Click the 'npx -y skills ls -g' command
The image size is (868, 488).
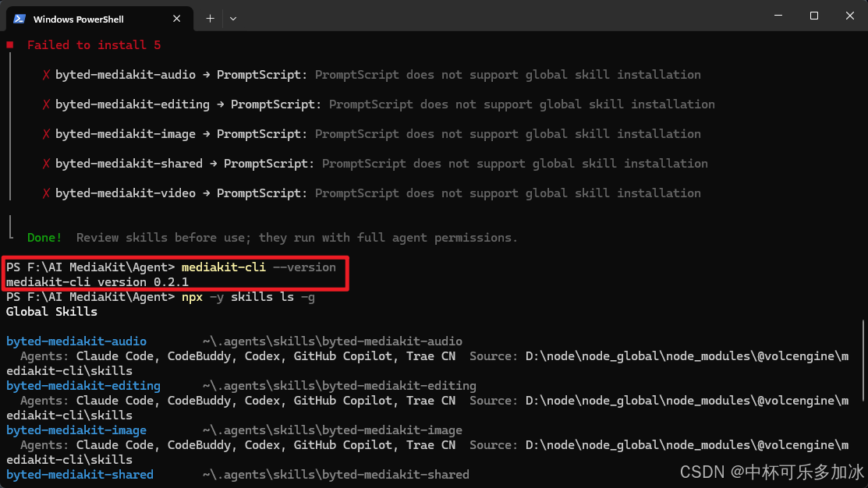[x=248, y=297]
